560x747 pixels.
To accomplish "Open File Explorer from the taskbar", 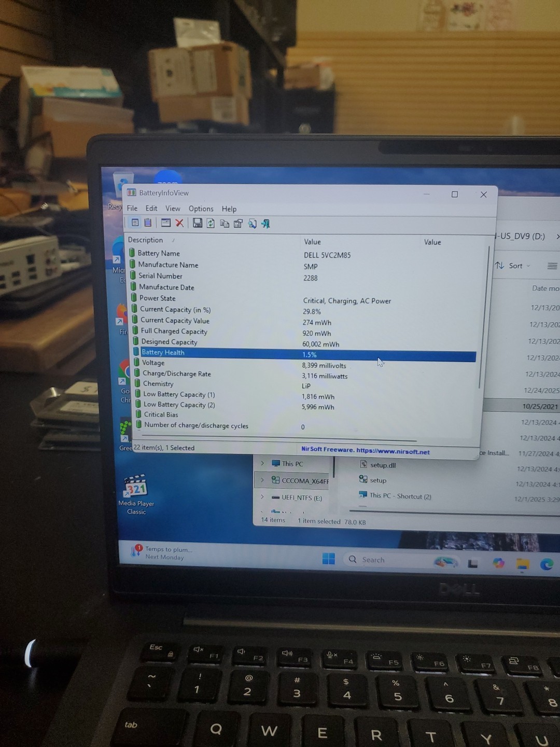I will click(x=523, y=564).
